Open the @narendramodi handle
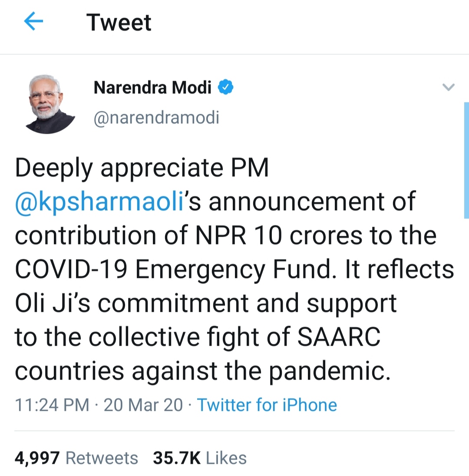469x476 pixels. (156, 117)
